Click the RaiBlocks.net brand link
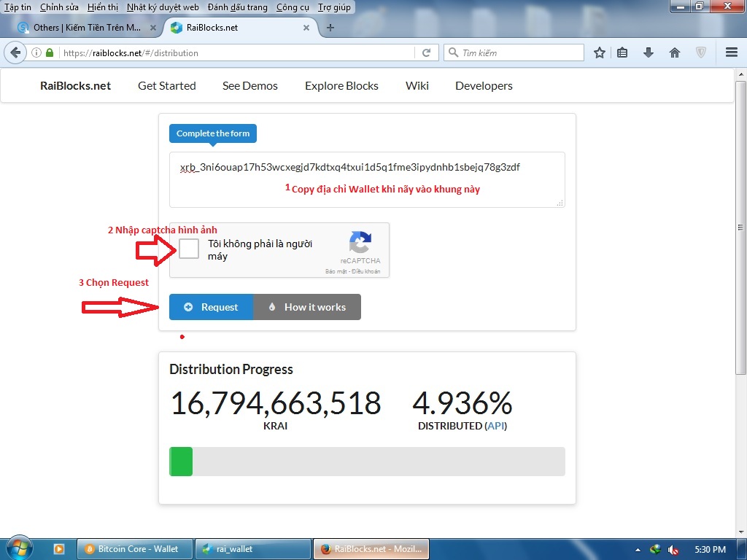 [75, 86]
